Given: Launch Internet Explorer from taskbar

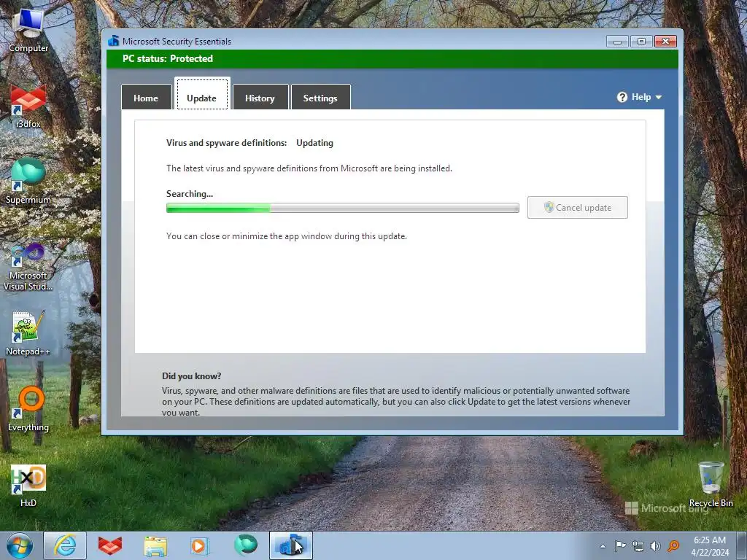Looking at the screenshot, I should (65, 545).
